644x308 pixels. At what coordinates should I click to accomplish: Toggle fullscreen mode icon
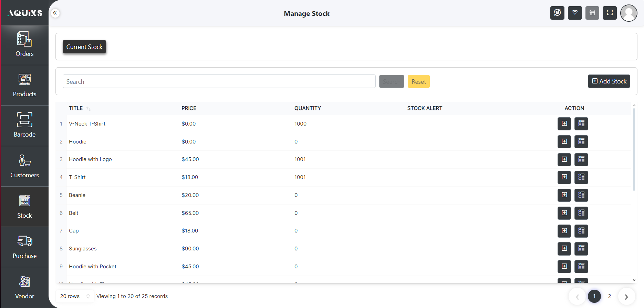[x=610, y=13]
